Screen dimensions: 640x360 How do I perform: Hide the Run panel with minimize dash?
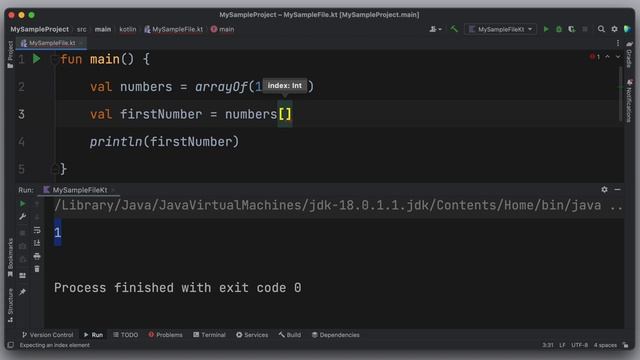(617, 189)
